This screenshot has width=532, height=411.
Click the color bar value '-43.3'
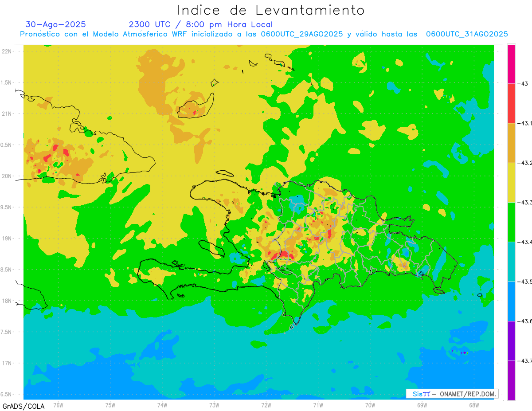pos(525,202)
